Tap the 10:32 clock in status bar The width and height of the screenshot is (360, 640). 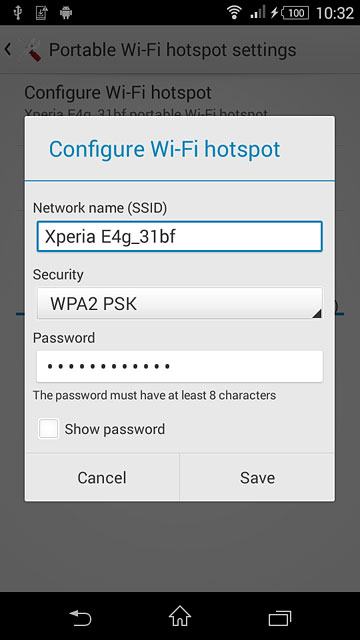pyautogui.click(x=335, y=13)
